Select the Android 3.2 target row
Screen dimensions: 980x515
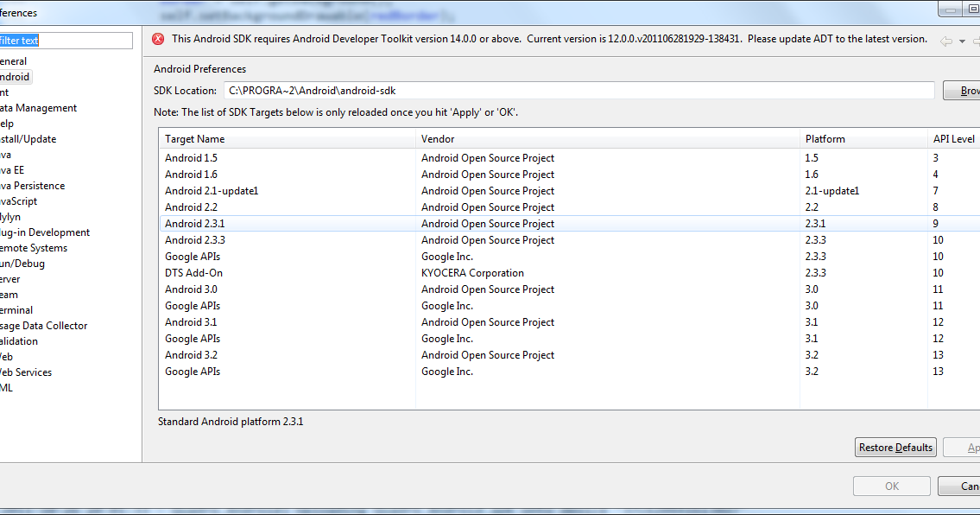tap(569, 355)
